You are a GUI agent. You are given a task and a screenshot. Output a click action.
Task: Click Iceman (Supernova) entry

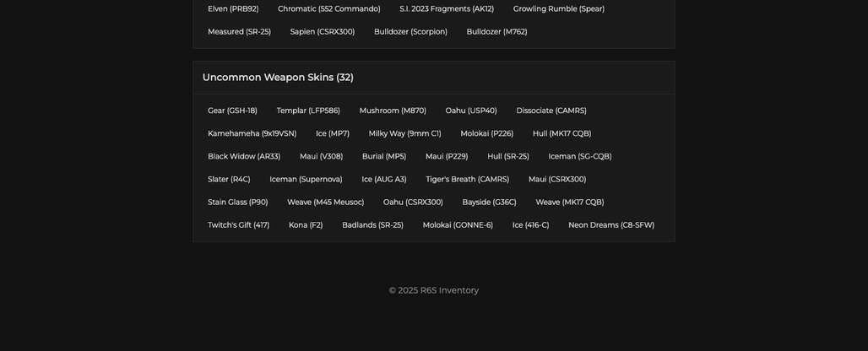pyautogui.click(x=306, y=180)
